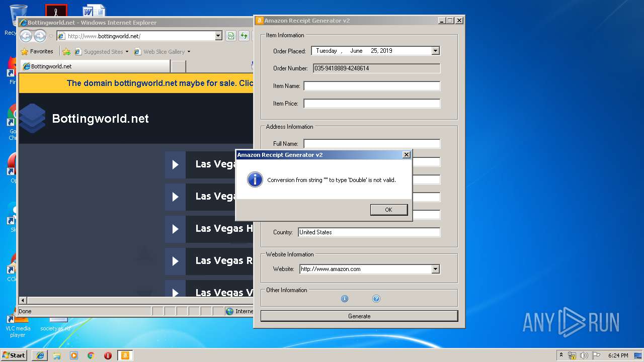This screenshot has height=362, width=644.
Task: Click the Item Price input field
Action: pos(372,104)
